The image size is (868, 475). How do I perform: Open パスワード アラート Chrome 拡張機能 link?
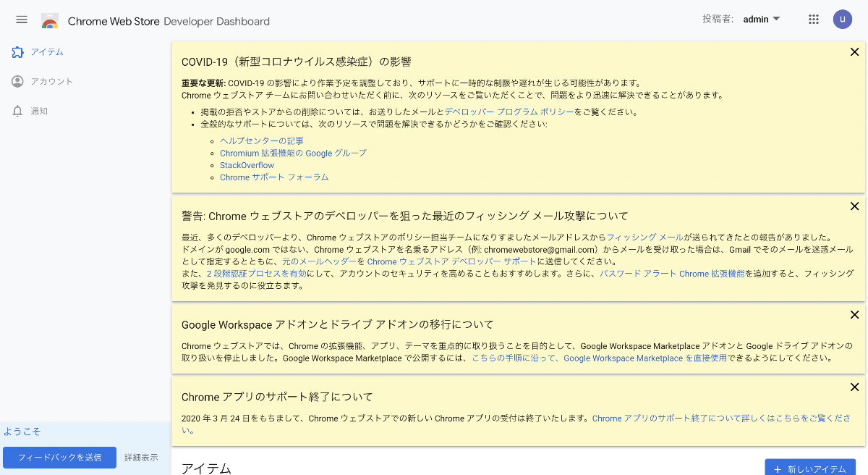coord(672,274)
